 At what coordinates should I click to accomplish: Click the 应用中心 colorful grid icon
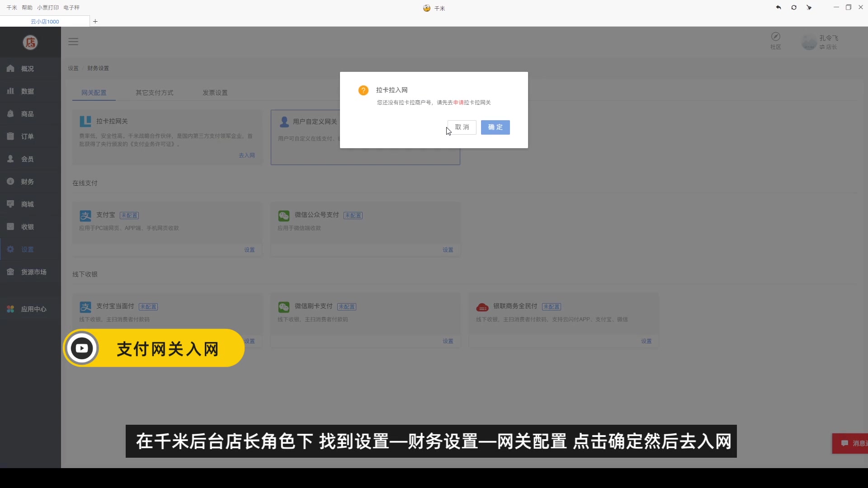coord(10,309)
